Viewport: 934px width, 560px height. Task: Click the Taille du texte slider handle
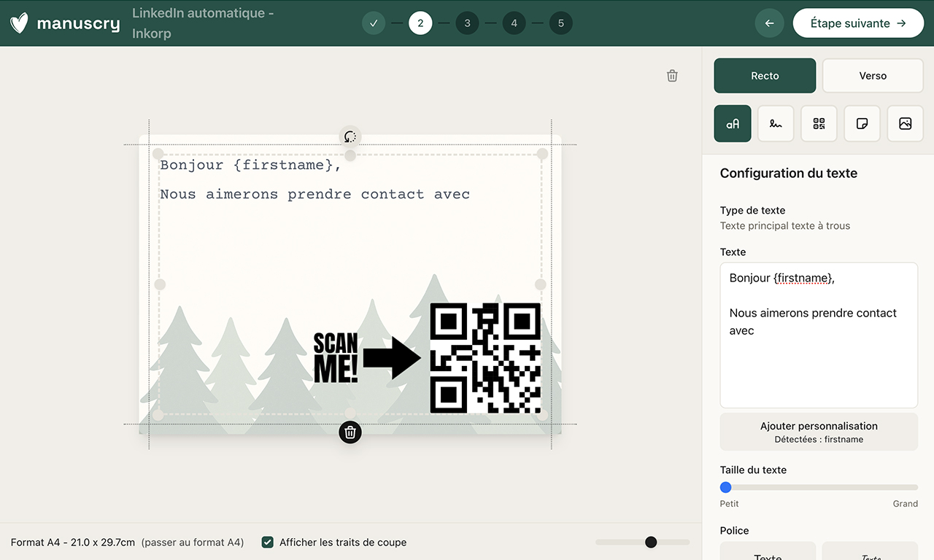click(x=725, y=487)
